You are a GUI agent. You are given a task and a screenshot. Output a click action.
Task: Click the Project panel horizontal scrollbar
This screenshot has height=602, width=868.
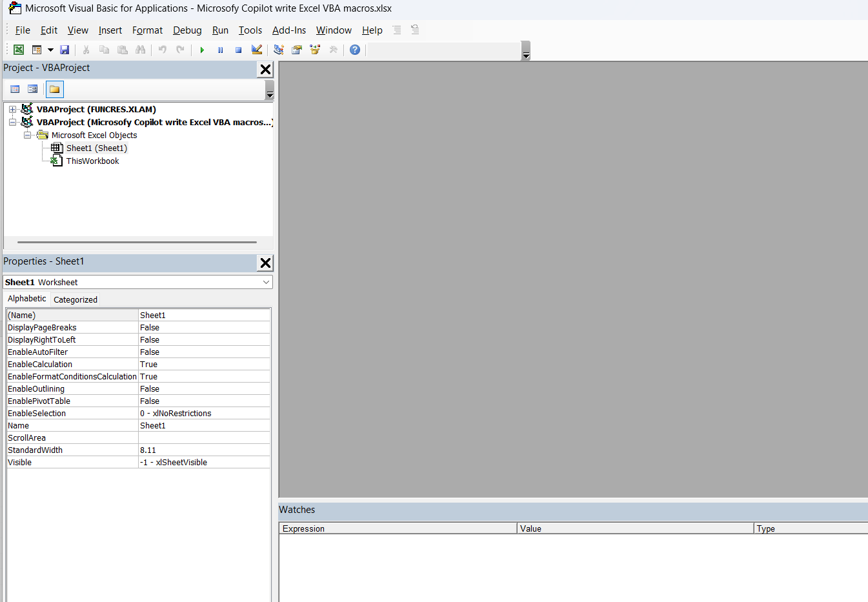pos(137,243)
